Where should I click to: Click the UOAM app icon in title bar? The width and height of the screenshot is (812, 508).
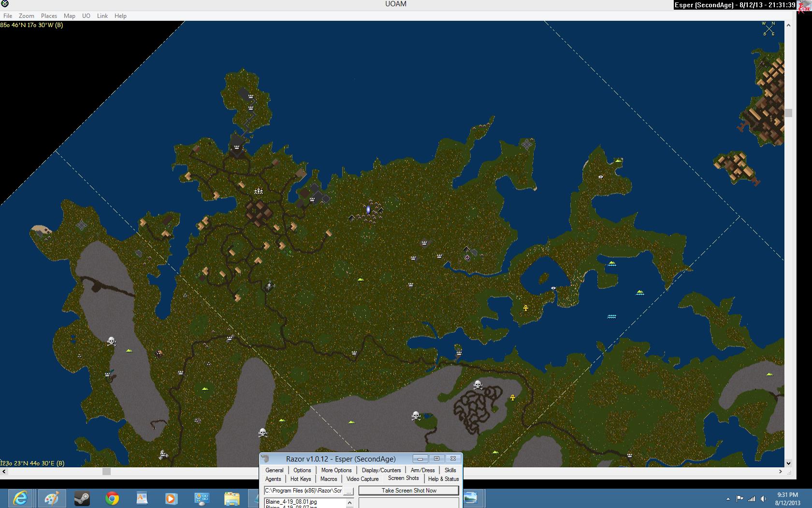5,4
